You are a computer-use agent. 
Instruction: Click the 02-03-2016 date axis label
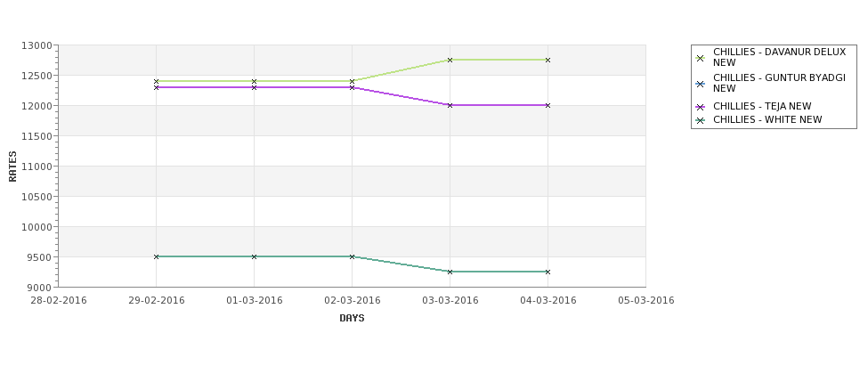point(352,301)
